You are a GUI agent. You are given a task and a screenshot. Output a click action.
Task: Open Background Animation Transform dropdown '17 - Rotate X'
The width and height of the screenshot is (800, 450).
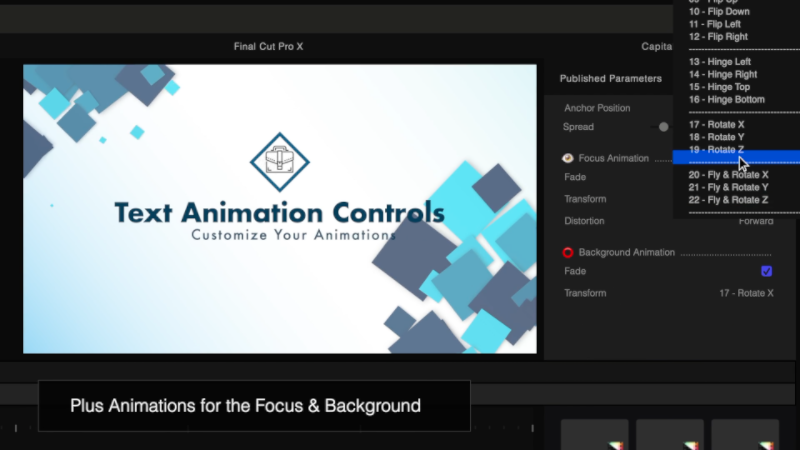[746, 293]
